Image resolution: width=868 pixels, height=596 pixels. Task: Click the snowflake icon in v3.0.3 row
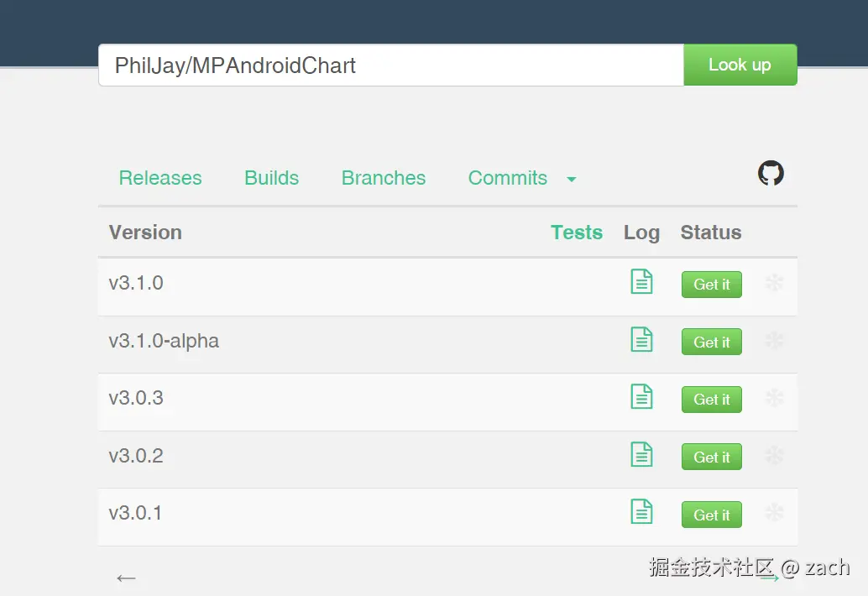tap(774, 398)
